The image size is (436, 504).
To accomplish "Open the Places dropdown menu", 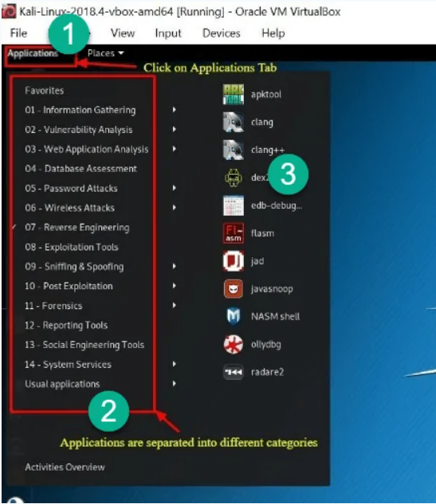I will pyautogui.click(x=105, y=53).
